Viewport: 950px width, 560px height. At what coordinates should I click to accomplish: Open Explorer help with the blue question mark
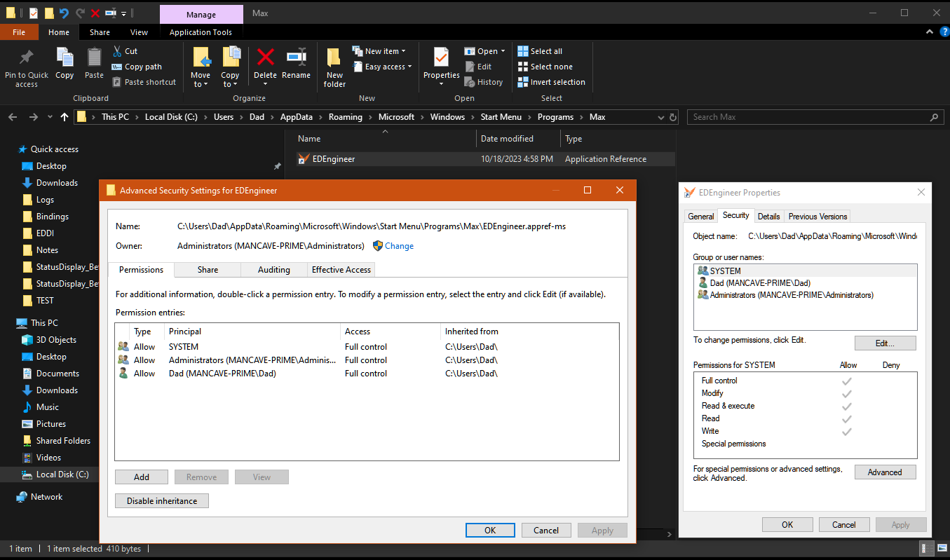coord(944,32)
